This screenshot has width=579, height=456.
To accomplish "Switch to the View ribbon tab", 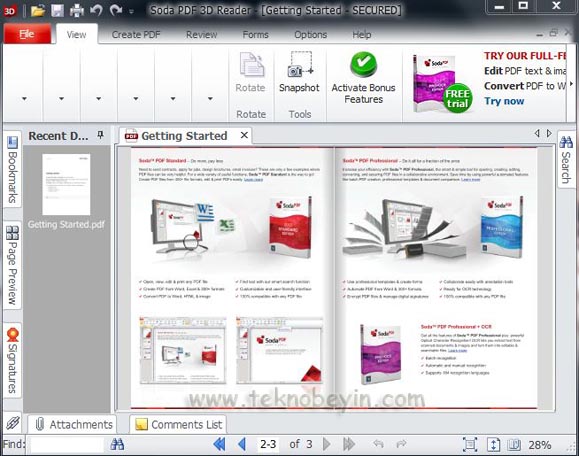I will point(76,35).
